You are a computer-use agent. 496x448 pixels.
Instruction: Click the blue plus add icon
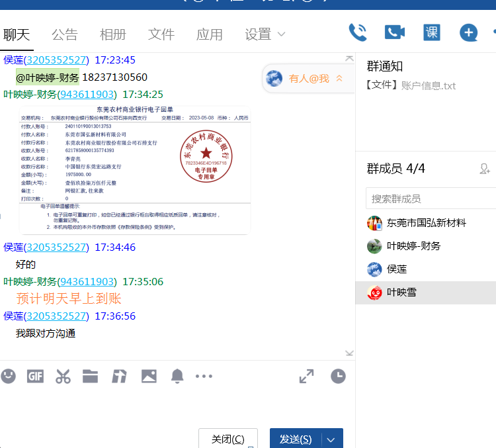click(468, 32)
